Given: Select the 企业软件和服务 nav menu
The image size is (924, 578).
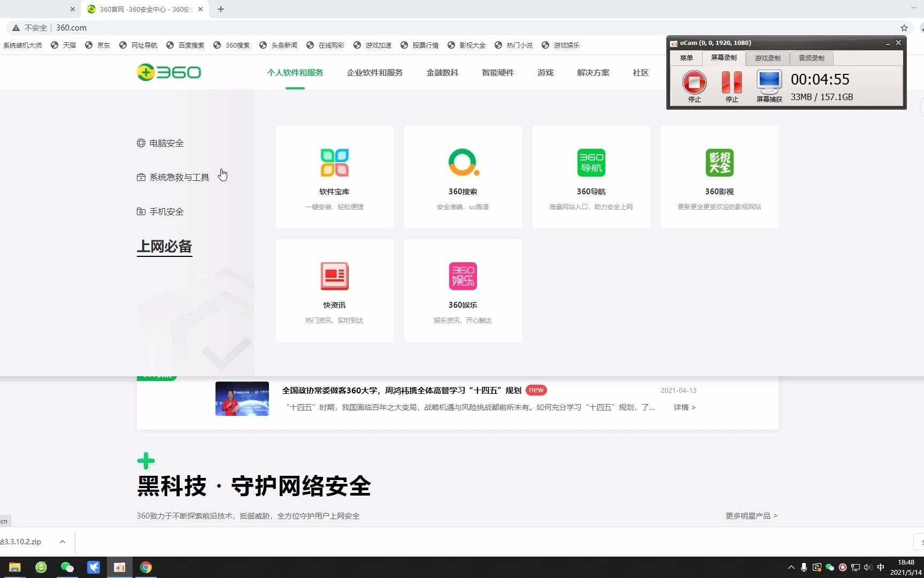Looking at the screenshot, I should click(x=375, y=73).
